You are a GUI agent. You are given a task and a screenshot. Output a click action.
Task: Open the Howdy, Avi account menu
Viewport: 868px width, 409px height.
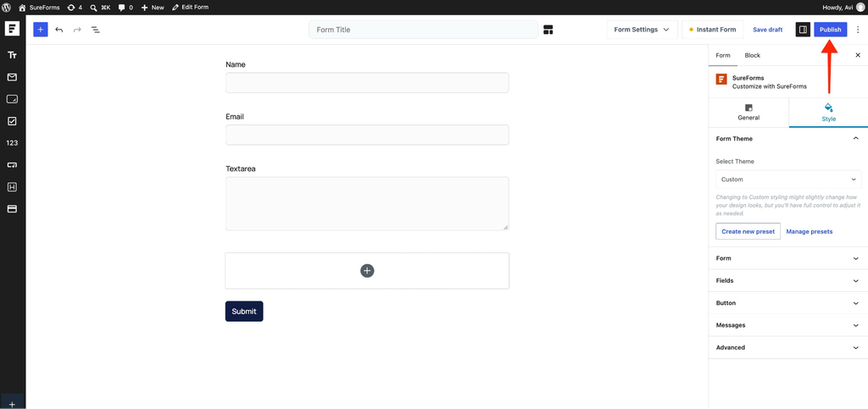click(843, 8)
